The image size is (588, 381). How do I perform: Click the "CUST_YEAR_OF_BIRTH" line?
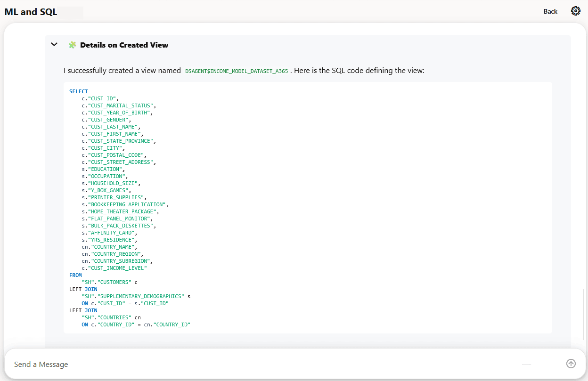coord(117,113)
